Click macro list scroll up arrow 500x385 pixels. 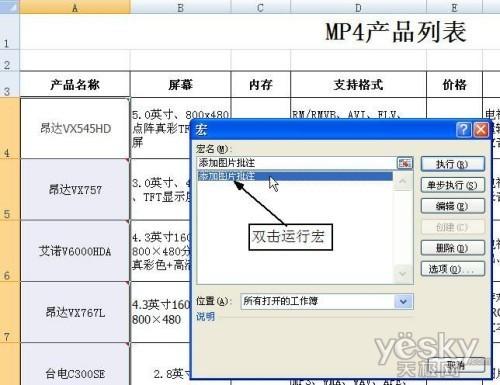tap(403, 181)
